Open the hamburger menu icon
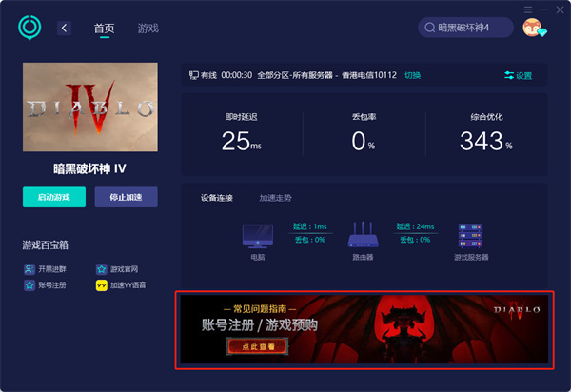571x392 pixels. (x=528, y=10)
